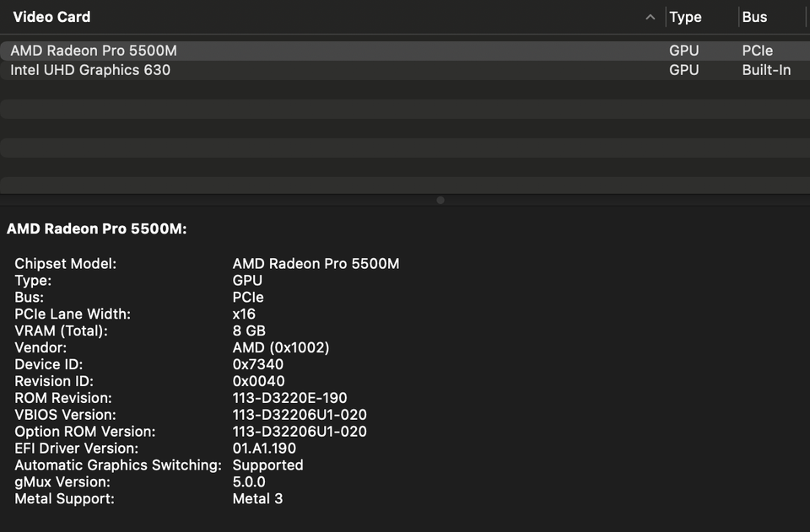Click the Built-In bus cell in Intel row
This screenshot has width=810, height=532.
[766, 70]
